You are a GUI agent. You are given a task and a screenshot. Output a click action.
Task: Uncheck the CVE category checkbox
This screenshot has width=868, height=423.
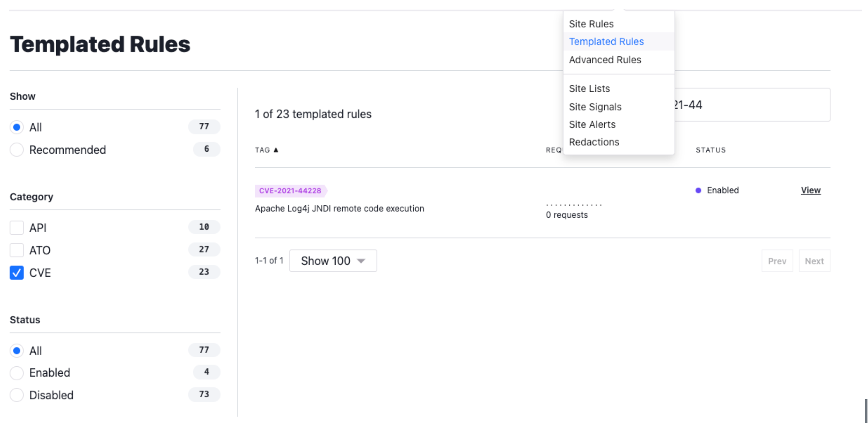[17, 273]
